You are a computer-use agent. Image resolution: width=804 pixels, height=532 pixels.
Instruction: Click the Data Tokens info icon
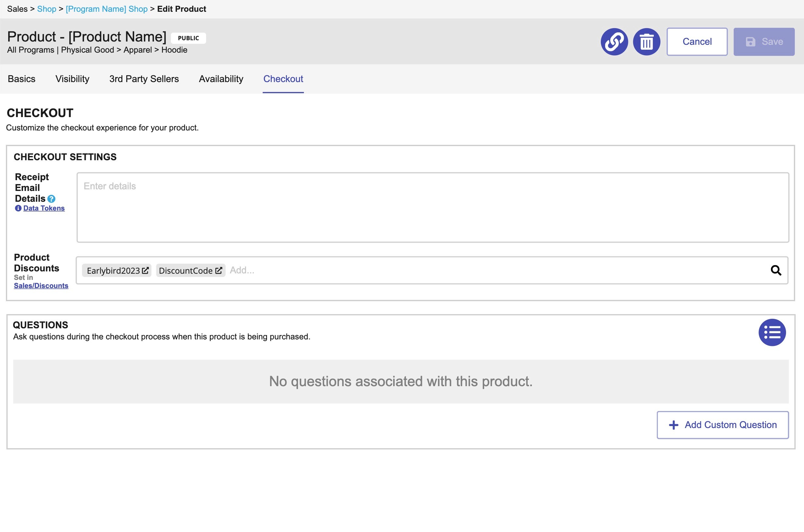[x=18, y=208]
